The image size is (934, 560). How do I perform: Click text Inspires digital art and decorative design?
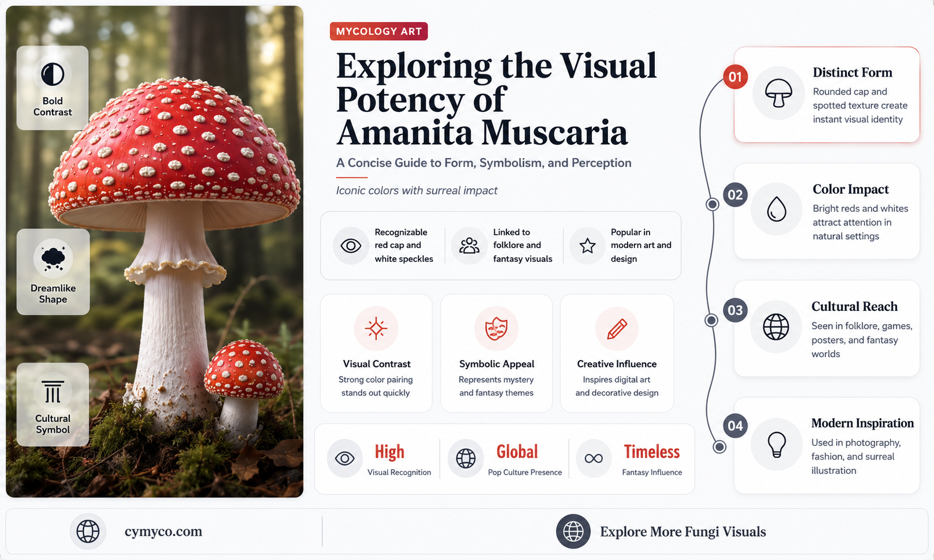point(617,386)
